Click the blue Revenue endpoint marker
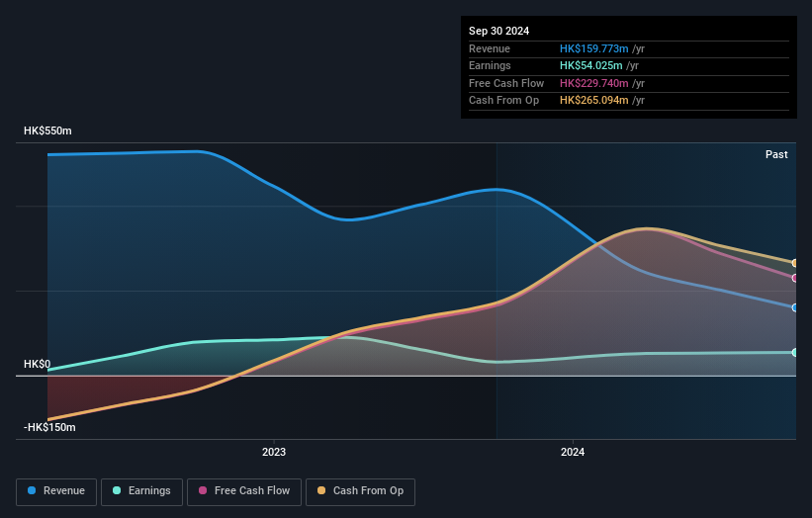Viewport: 812px width, 518px height. click(795, 307)
